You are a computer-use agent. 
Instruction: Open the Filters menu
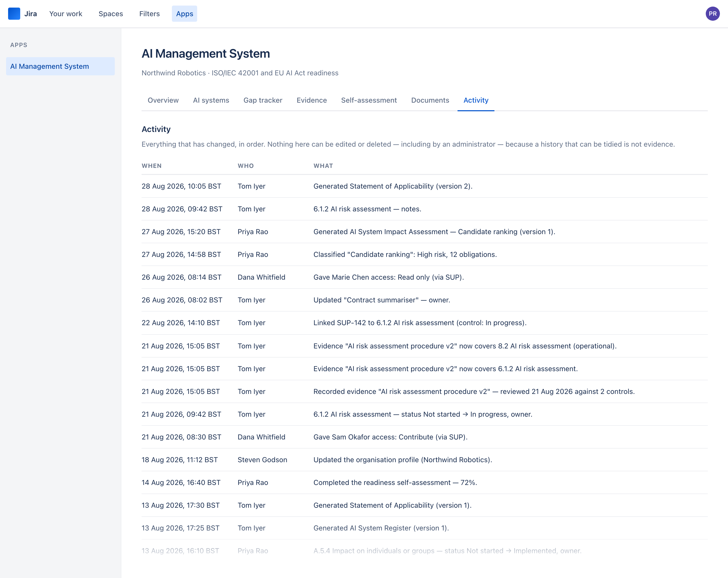point(150,14)
